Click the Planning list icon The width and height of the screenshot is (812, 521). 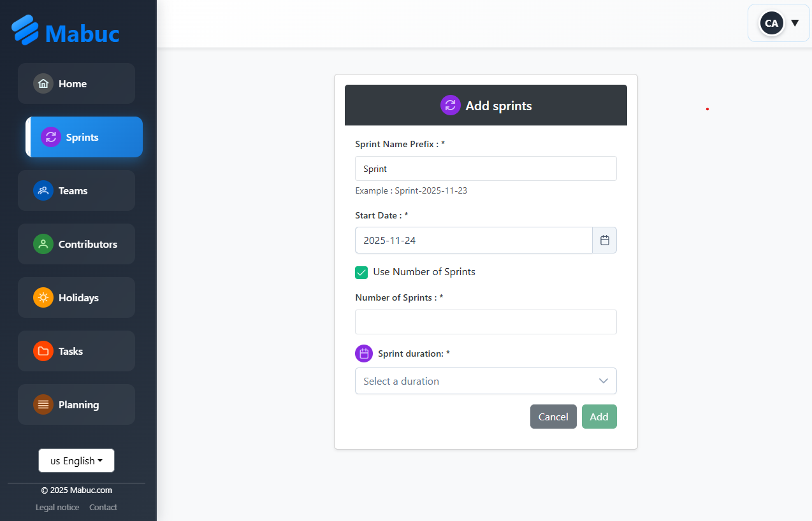[x=43, y=404]
